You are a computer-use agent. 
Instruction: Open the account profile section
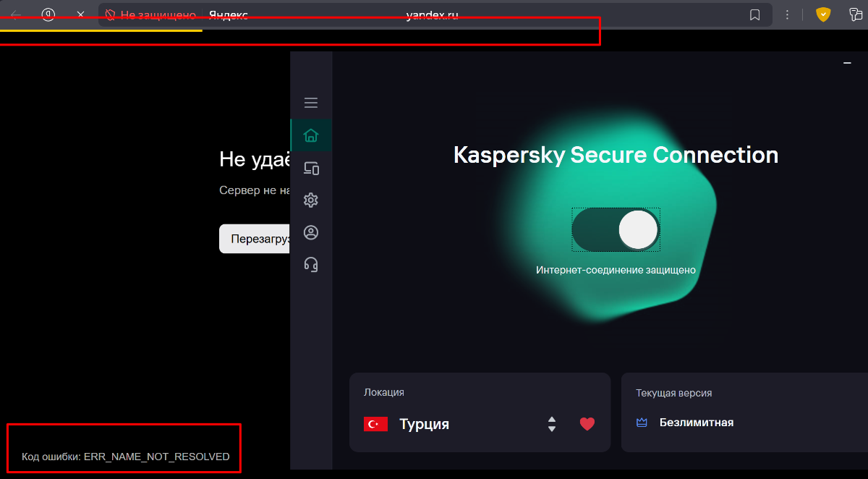click(x=311, y=232)
